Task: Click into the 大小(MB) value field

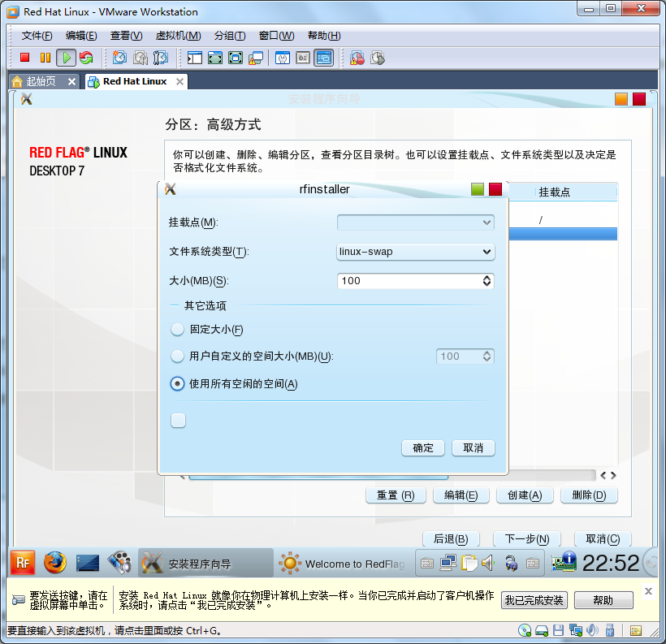Action: 409,281
